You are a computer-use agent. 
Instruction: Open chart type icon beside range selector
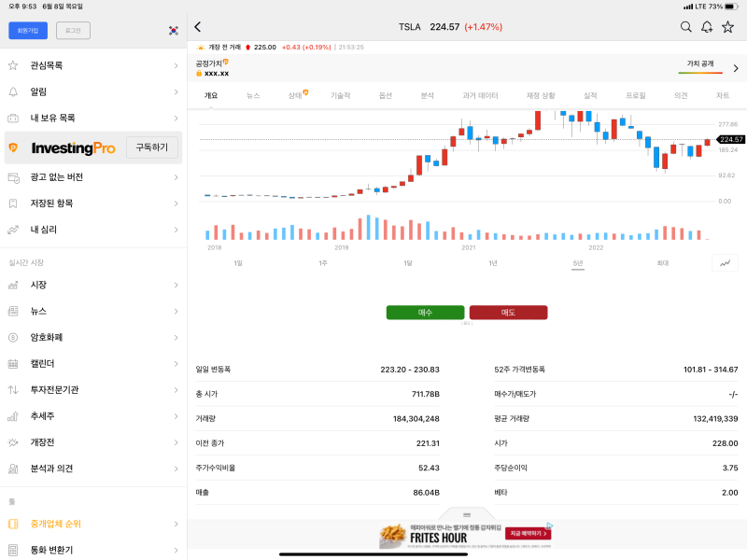(x=725, y=263)
